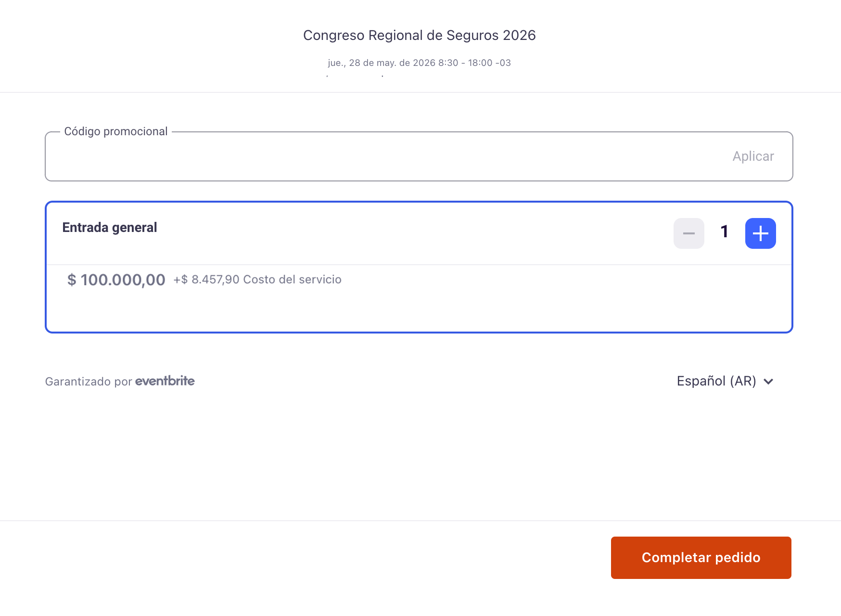Click the event date and time line
The width and height of the screenshot is (841, 616).
click(x=419, y=63)
